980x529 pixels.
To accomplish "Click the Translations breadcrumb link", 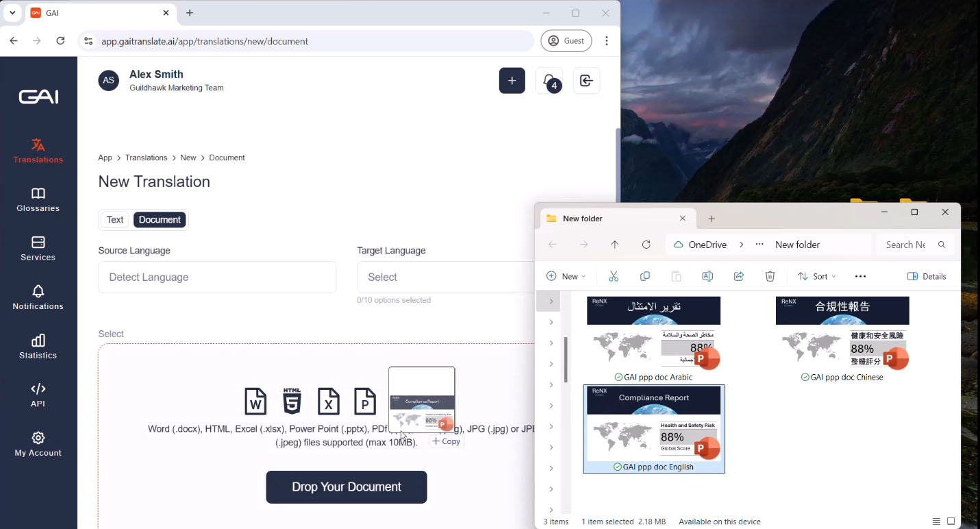I will (x=146, y=158).
